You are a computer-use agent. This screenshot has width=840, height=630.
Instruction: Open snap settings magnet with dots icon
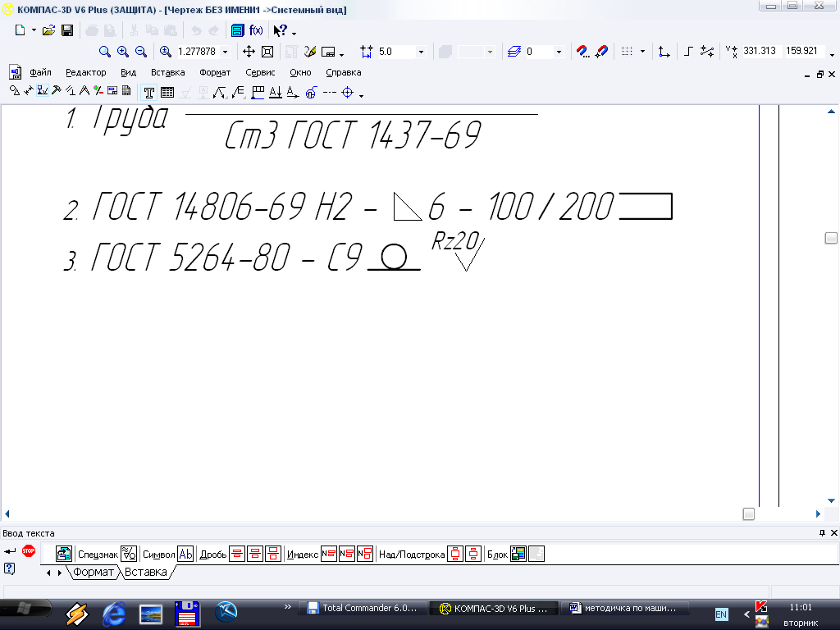click(583, 52)
